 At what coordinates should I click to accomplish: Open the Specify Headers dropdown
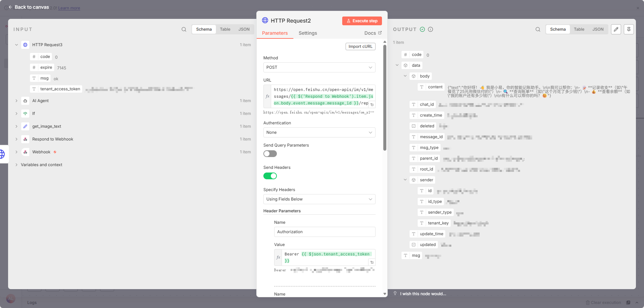pyautogui.click(x=319, y=199)
